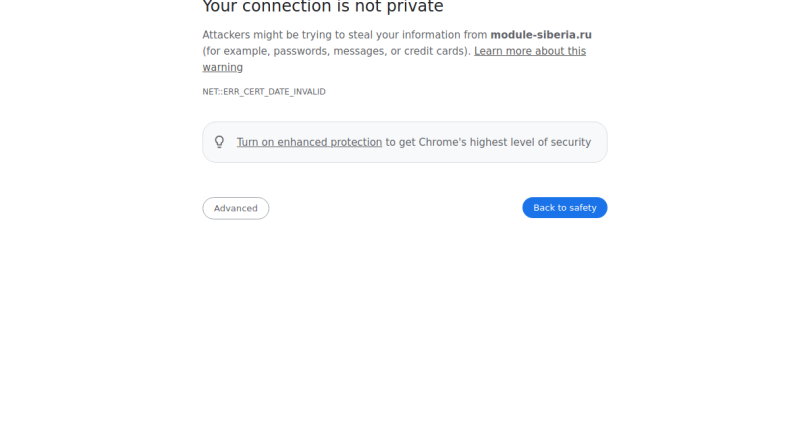Click the underlined word "warning" on the second line
The height and width of the screenshot is (424, 810).
coord(223,67)
